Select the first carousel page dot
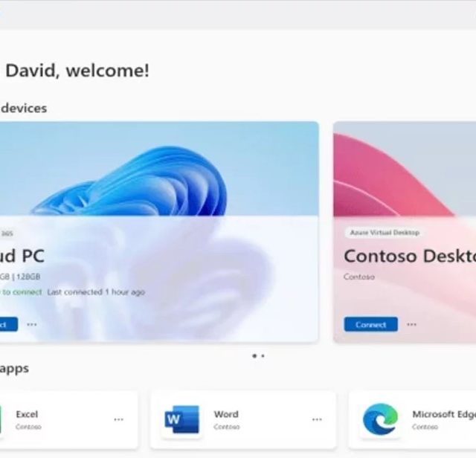Image resolution: width=476 pixels, height=458 pixels. pos(254,355)
